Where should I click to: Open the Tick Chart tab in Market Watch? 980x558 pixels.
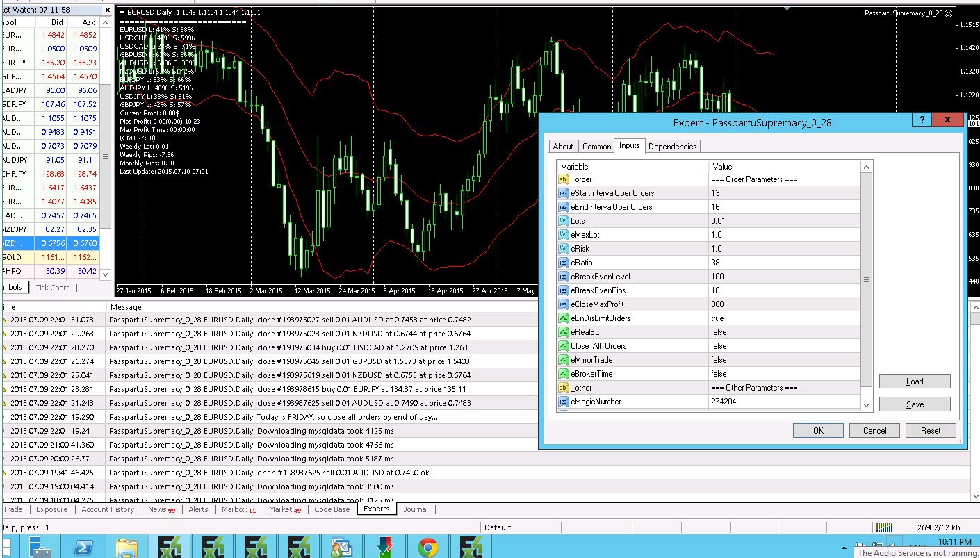coord(52,288)
